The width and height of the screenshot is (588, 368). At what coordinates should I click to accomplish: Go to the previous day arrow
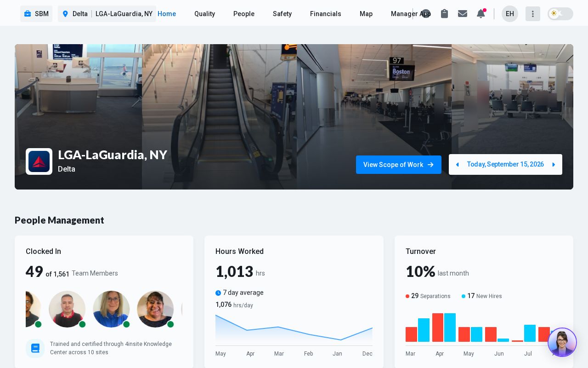coord(457,165)
